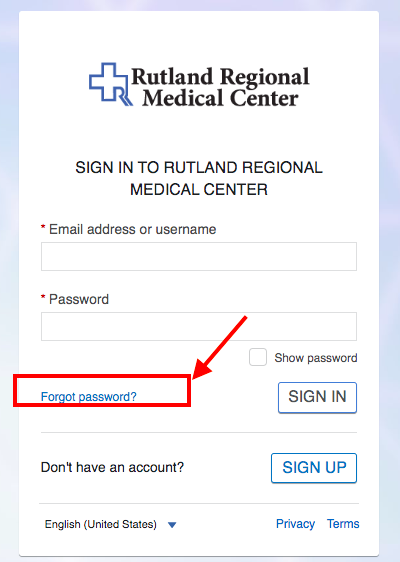Click the Forgot password? link
The width and height of the screenshot is (400, 562).
[x=89, y=397]
